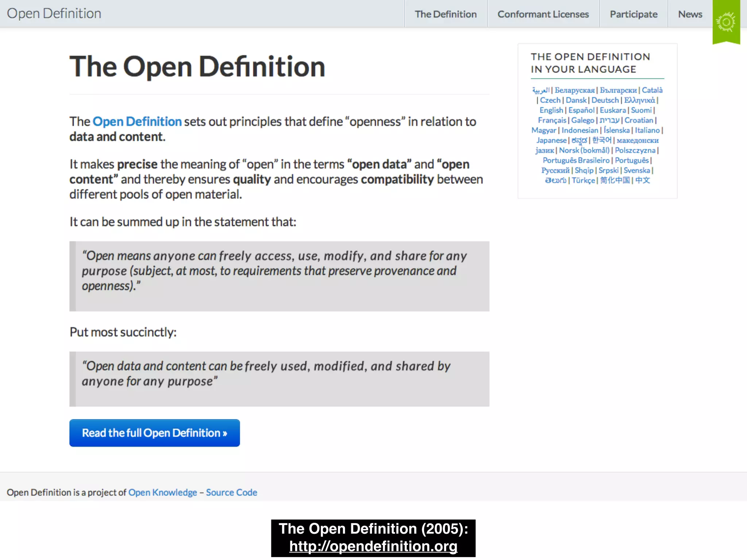Viewport: 747px width, 560px height.
Task: Choose the Türkçe translation
Action: [583, 180]
